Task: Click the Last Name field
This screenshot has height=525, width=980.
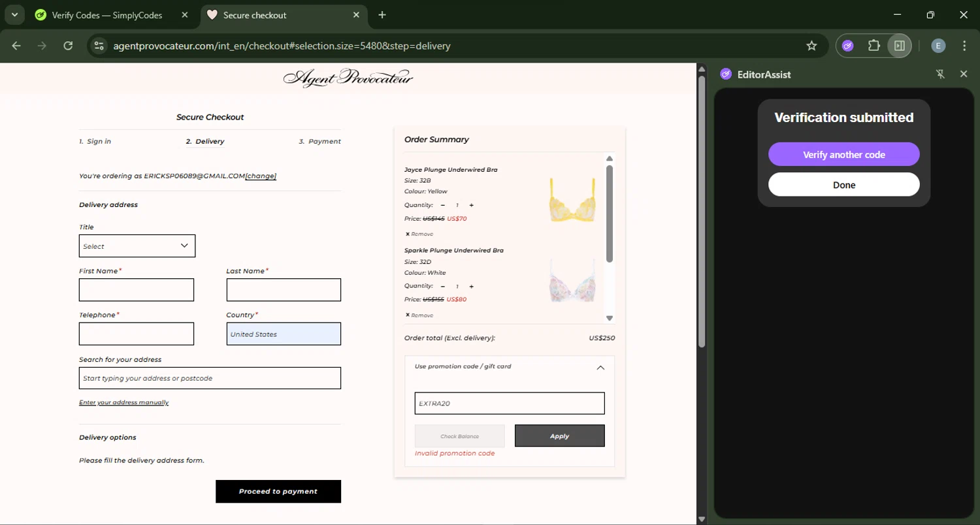Action: 284,290
